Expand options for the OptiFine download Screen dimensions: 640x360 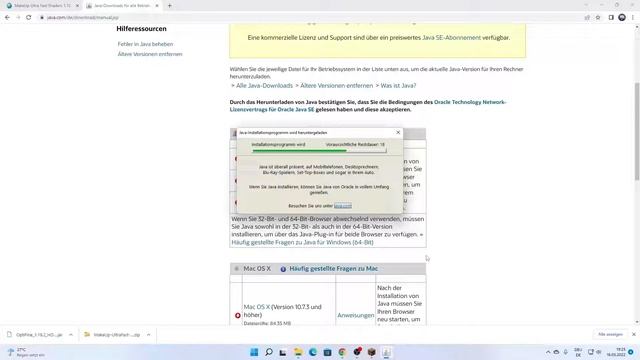[x=71, y=335]
